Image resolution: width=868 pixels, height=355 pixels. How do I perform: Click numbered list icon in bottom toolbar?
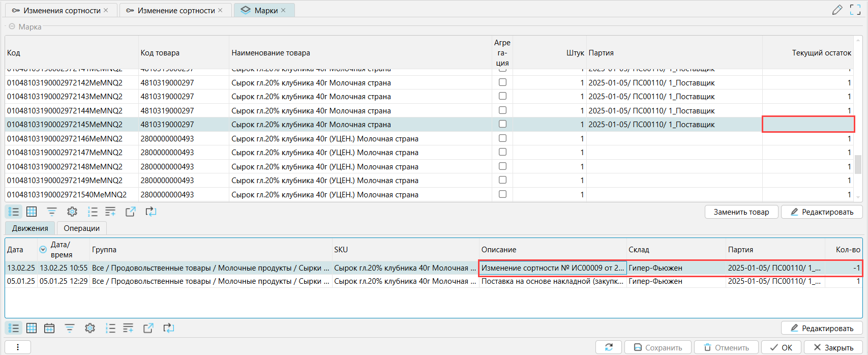pos(110,328)
